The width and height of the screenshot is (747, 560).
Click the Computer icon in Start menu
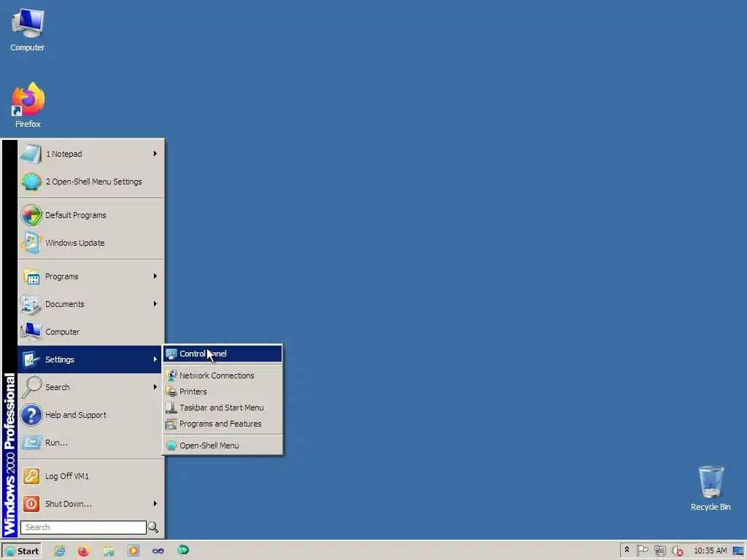click(31, 332)
